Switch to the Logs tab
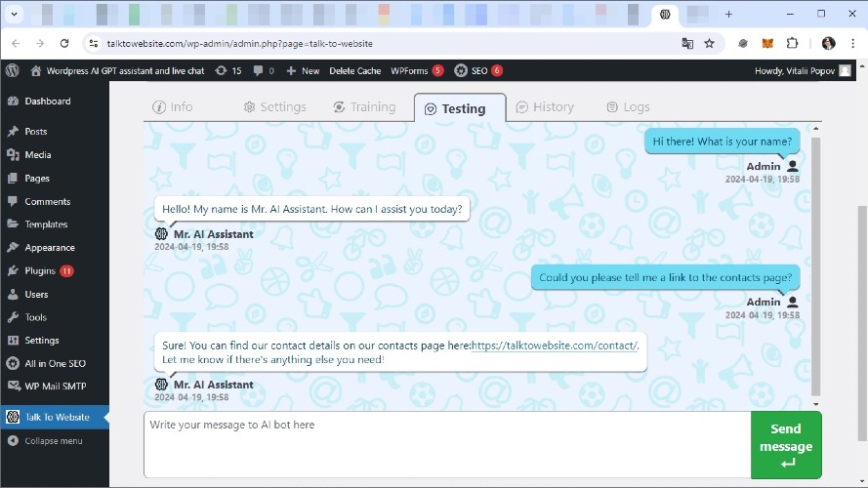 point(629,106)
